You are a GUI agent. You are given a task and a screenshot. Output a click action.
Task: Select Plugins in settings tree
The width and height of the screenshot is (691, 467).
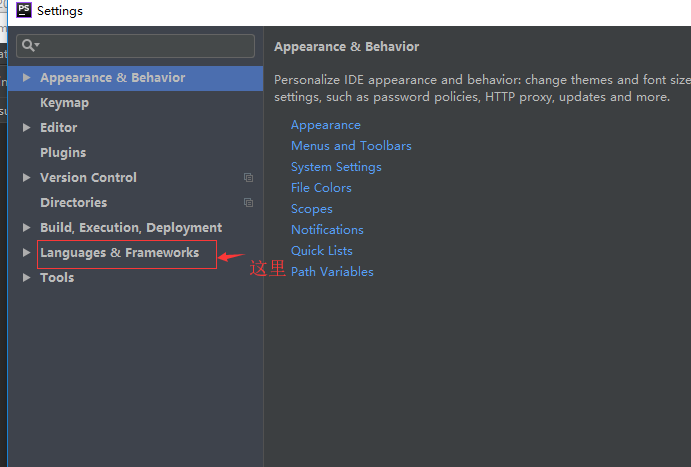click(63, 153)
